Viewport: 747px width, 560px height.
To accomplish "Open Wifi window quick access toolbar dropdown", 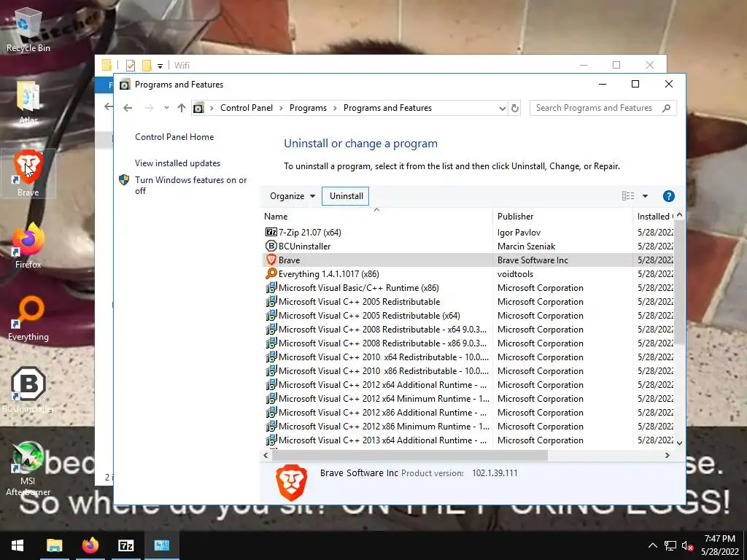I will click(160, 66).
